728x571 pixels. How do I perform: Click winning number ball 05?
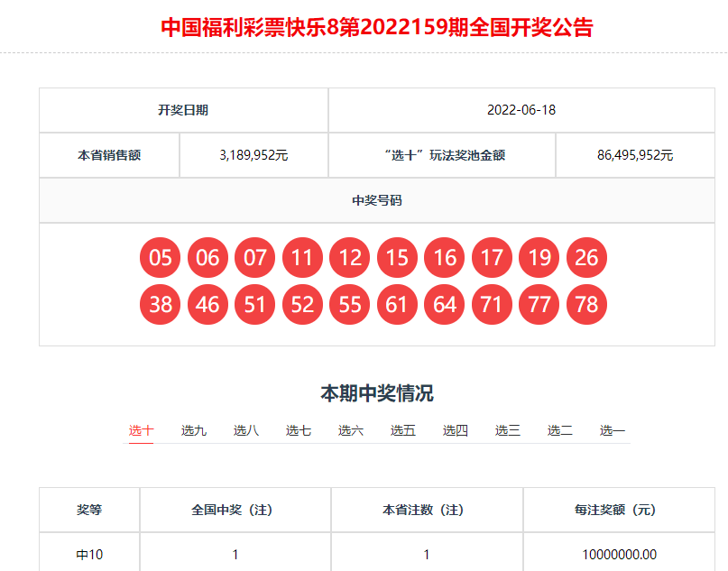[160, 257]
